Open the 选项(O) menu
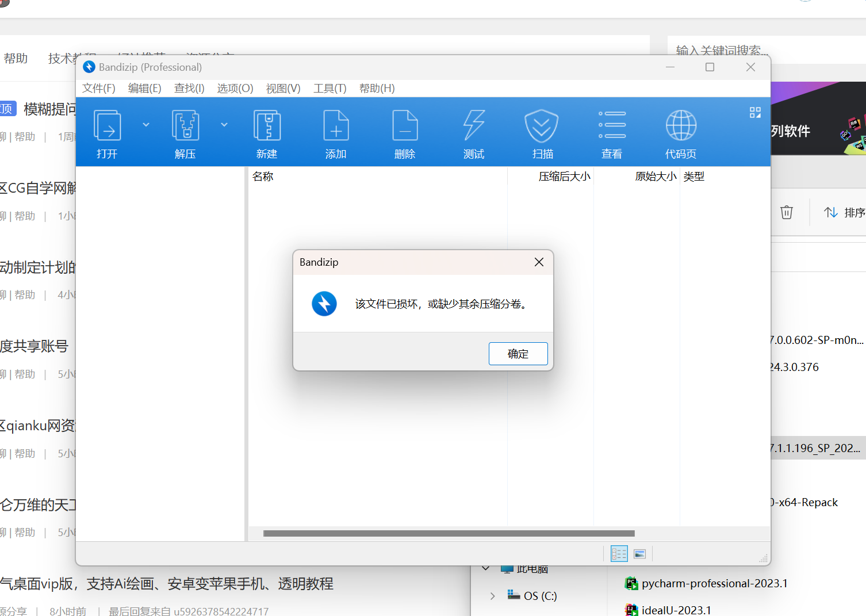This screenshot has height=616, width=866. coord(235,88)
